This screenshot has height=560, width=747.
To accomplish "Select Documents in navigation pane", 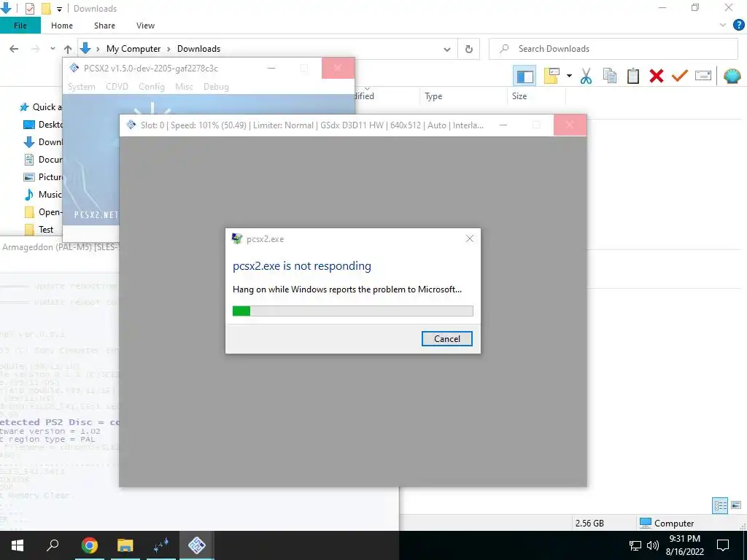I will point(43,160).
